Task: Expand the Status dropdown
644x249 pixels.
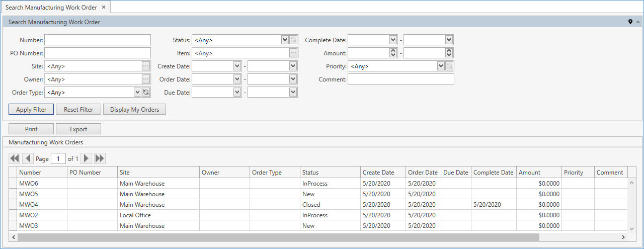Action: (x=285, y=40)
